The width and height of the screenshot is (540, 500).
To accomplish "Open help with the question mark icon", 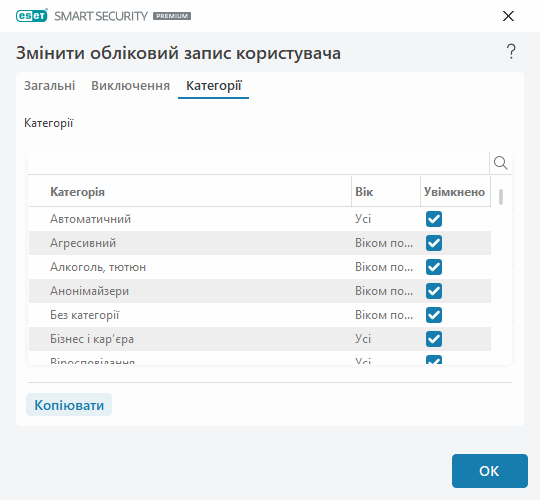I will click(511, 52).
